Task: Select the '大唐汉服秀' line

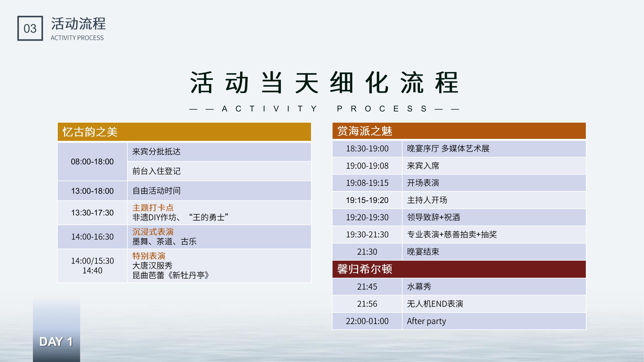Action: click(152, 265)
